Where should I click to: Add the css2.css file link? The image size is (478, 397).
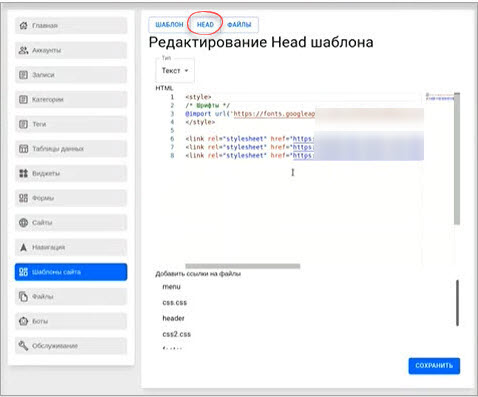point(177,334)
